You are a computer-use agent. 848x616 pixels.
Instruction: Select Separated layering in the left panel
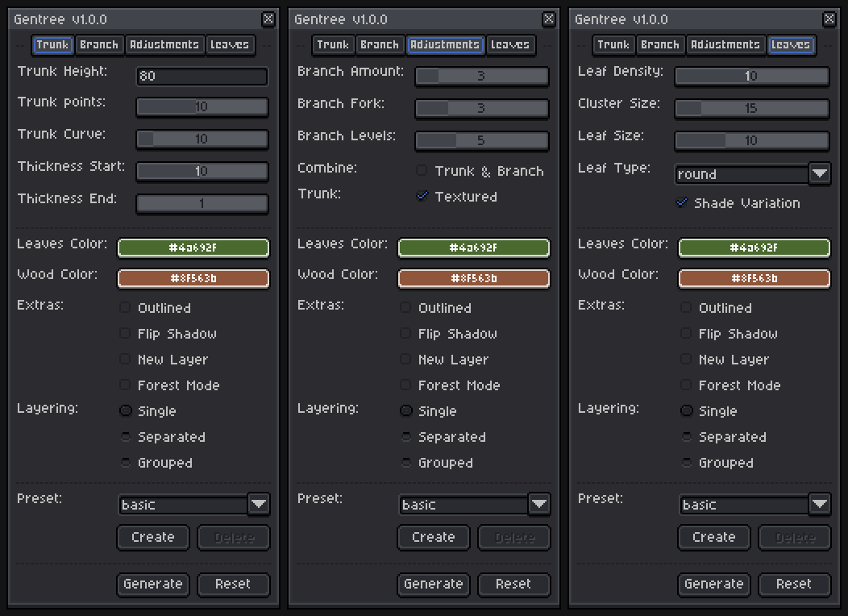click(125, 437)
